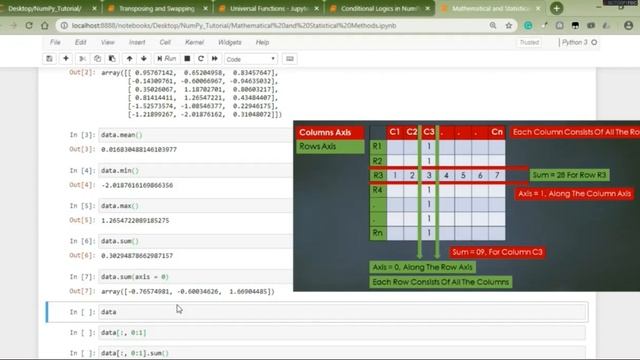Image resolution: width=640 pixels, height=360 pixels.
Task: Move selected cell down arrow
Action: point(144,59)
